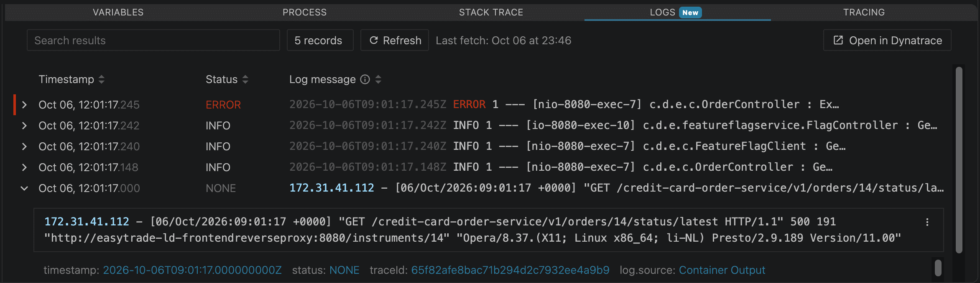Click the OrderController ERROR log message
Screen dimensions: 980x283
(x=564, y=104)
